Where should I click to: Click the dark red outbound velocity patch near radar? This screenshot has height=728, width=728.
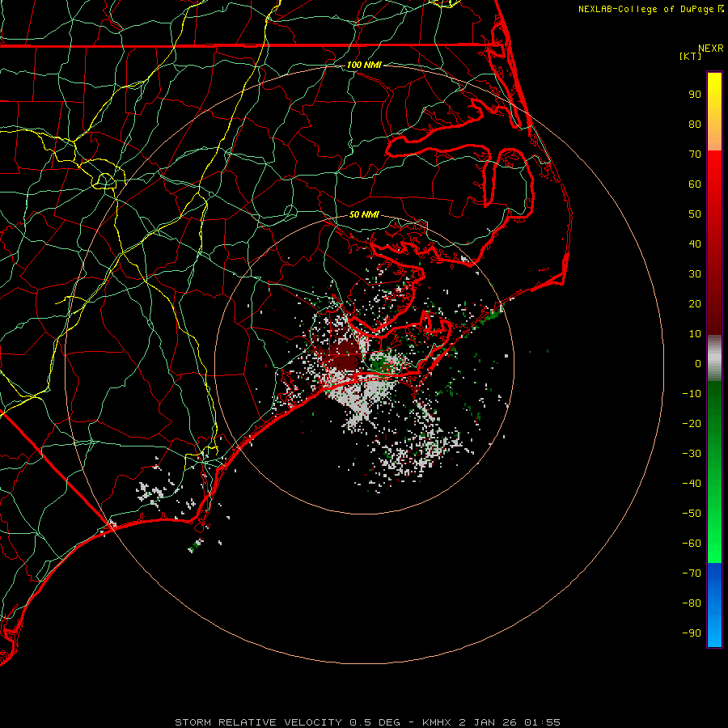click(x=343, y=355)
